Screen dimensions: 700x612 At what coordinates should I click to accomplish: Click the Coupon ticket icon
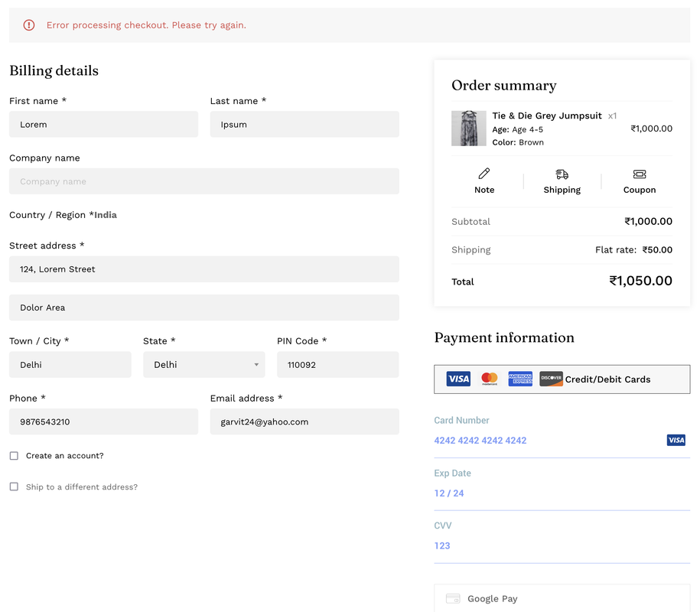tap(640, 174)
